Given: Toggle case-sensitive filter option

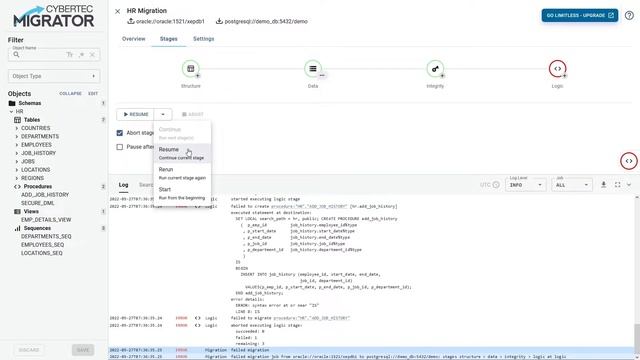Looking at the screenshot, I should 70,55.
